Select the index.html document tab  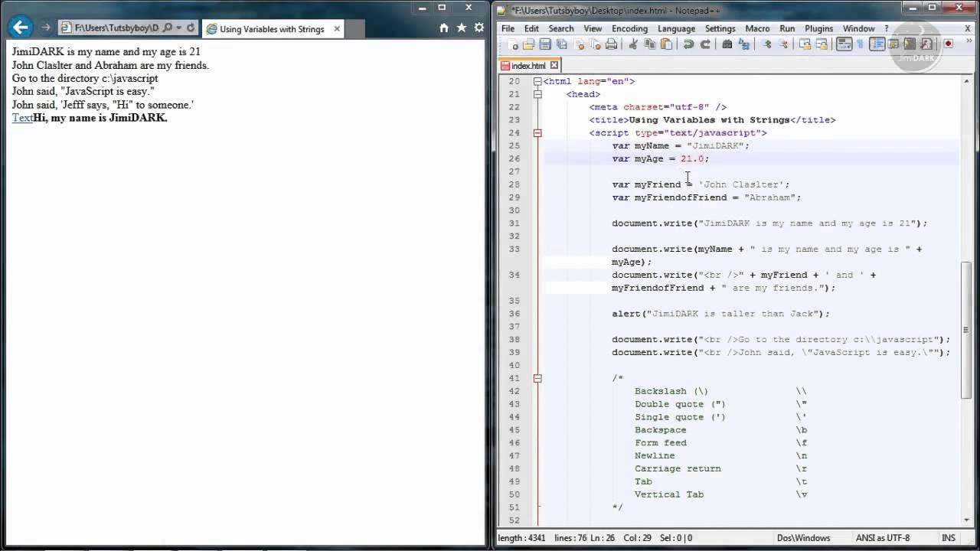pyautogui.click(x=528, y=66)
